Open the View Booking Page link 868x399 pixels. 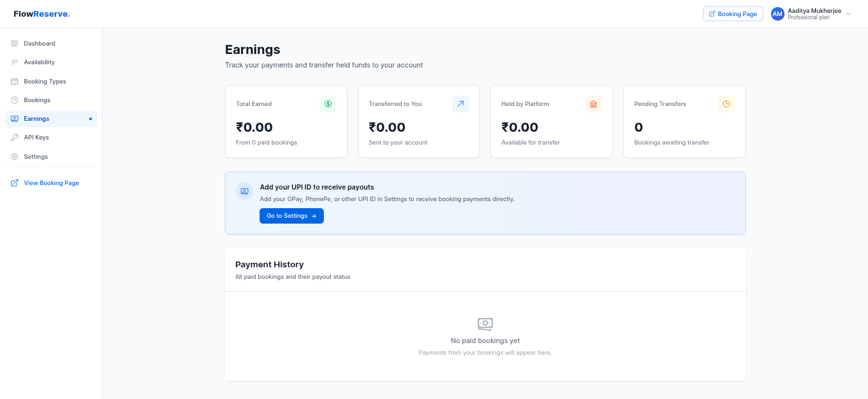pyautogui.click(x=51, y=182)
